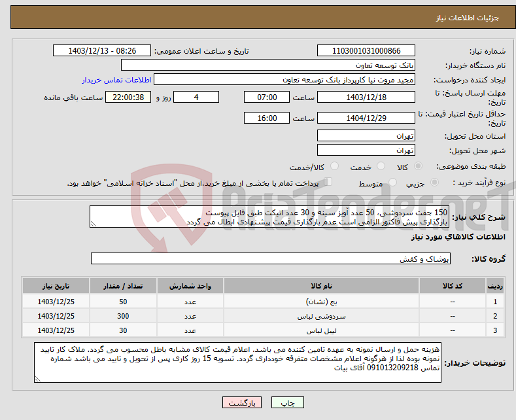Click the resize handle of description text area
This screenshot has width=516, height=420.
click(94, 224)
